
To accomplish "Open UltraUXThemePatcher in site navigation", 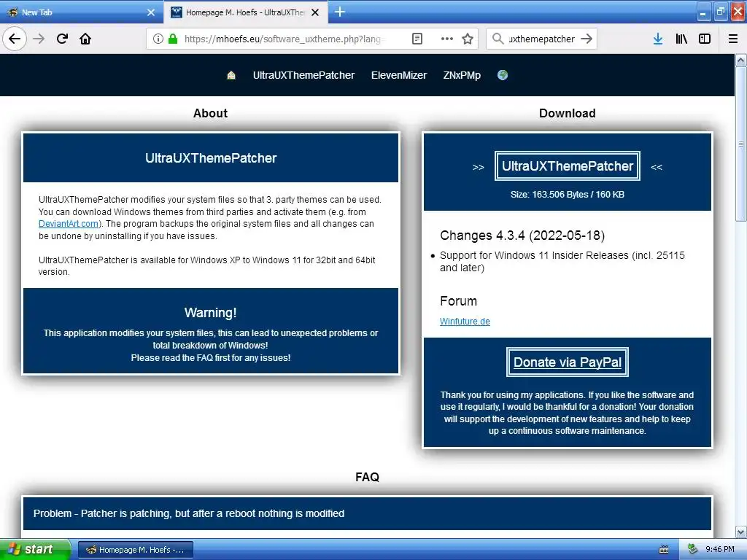I will 303,75.
